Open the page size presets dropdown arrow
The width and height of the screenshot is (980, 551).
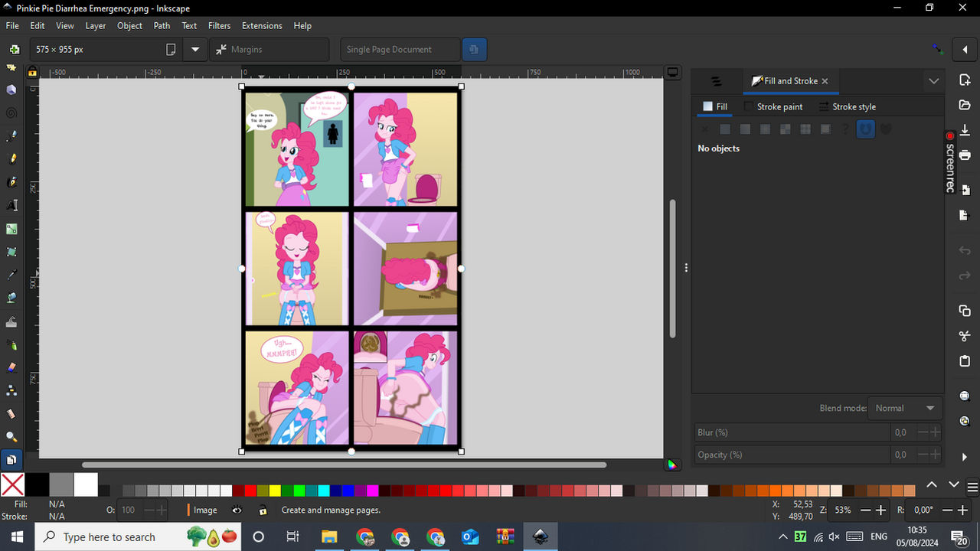pyautogui.click(x=195, y=50)
